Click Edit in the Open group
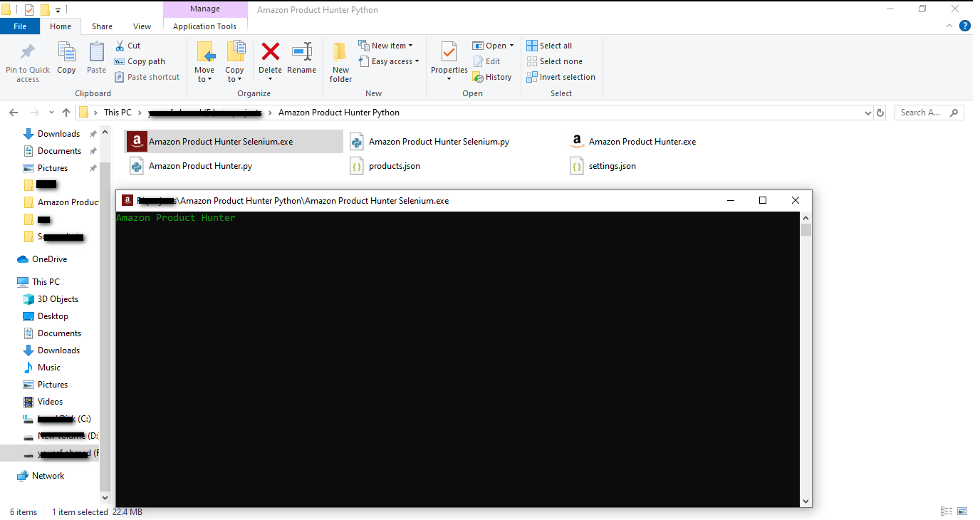The image size is (980, 520). coord(486,61)
